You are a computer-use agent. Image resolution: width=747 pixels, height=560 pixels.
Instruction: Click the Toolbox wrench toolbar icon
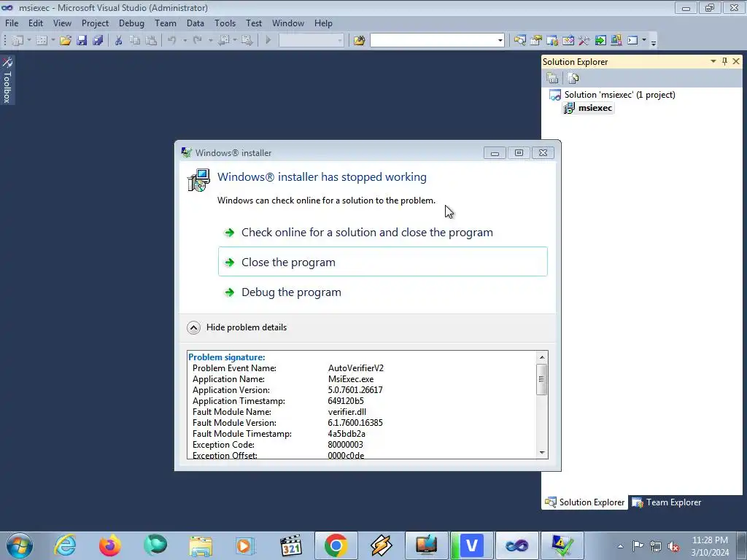584,41
